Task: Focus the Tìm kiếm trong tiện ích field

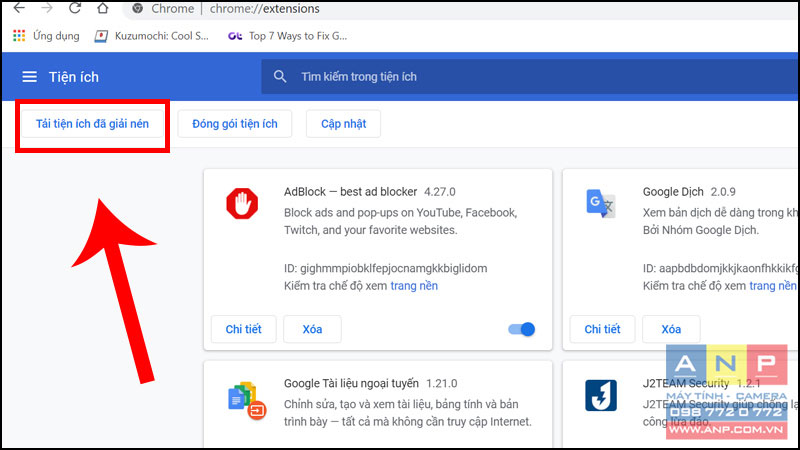Action: 531,77
